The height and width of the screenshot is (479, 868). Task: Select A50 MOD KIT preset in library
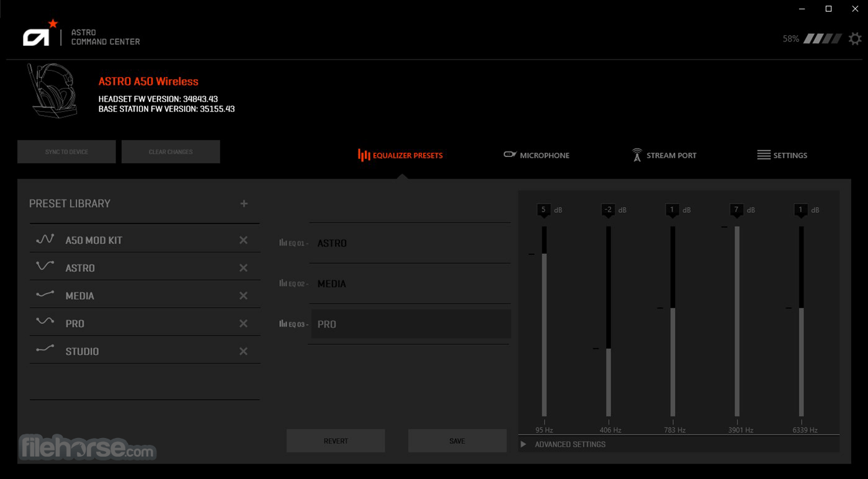(x=145, y=240)
